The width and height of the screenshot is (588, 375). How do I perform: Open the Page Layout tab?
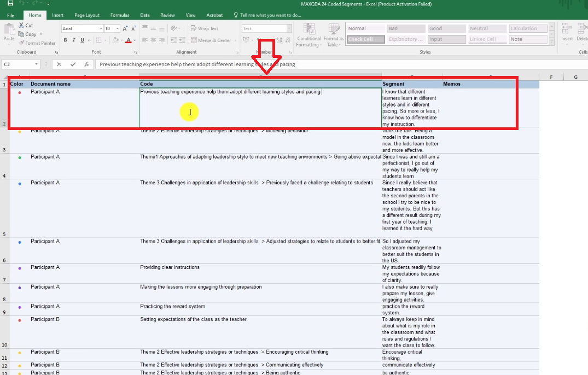87,15
